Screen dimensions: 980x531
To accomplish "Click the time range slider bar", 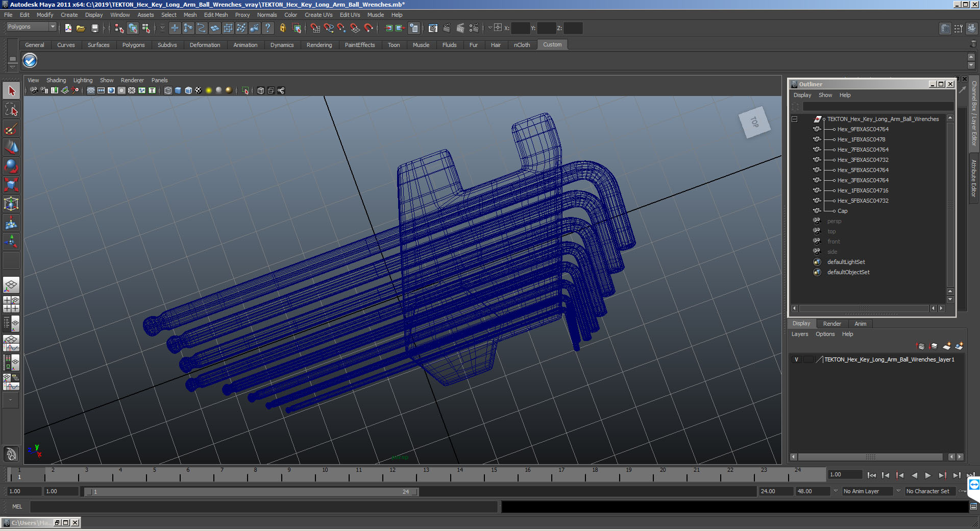I will [252, 492].
